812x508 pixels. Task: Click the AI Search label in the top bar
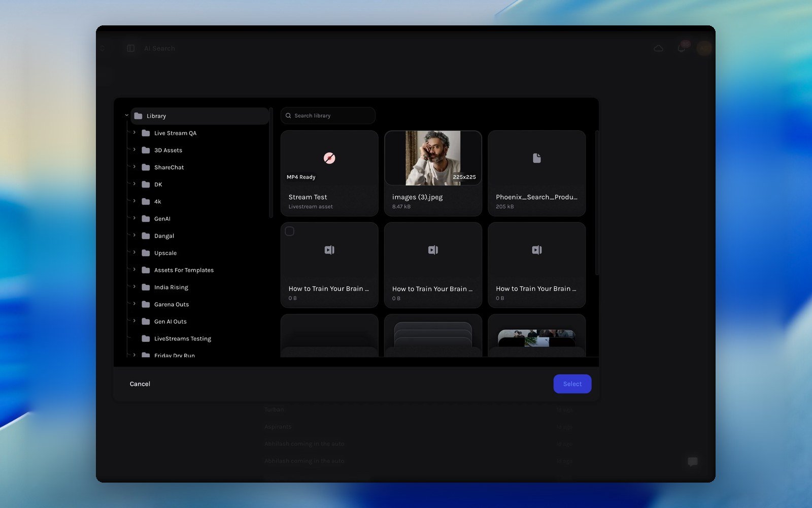point(159,48)
